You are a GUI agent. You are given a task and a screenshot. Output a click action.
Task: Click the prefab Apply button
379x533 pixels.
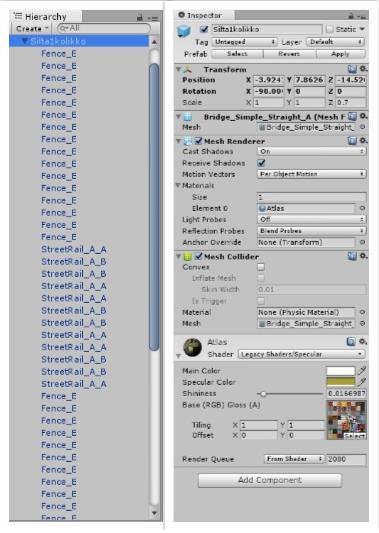tap(341, 54)
